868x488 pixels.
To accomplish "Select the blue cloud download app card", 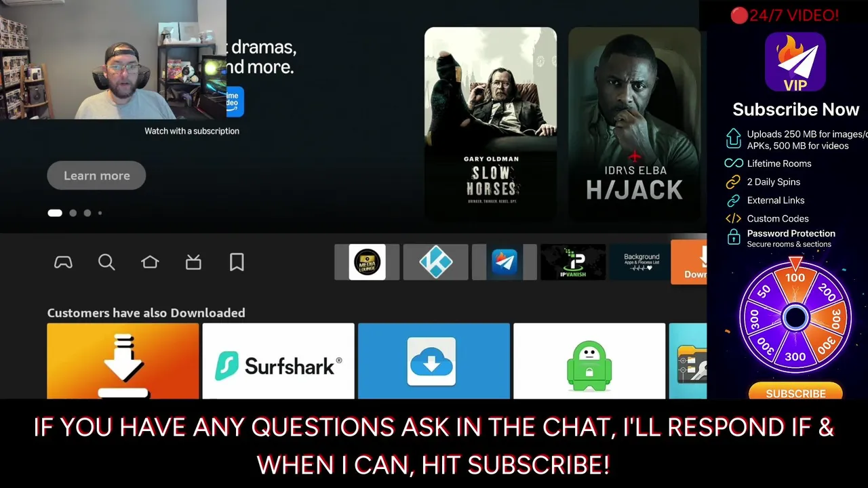I will 434,361.
